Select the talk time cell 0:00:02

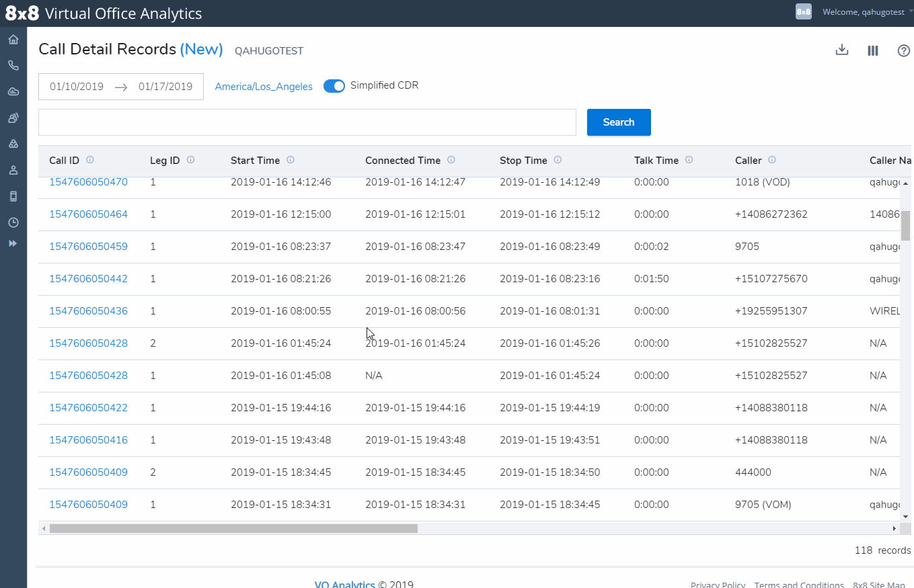[x=652, y=247]
